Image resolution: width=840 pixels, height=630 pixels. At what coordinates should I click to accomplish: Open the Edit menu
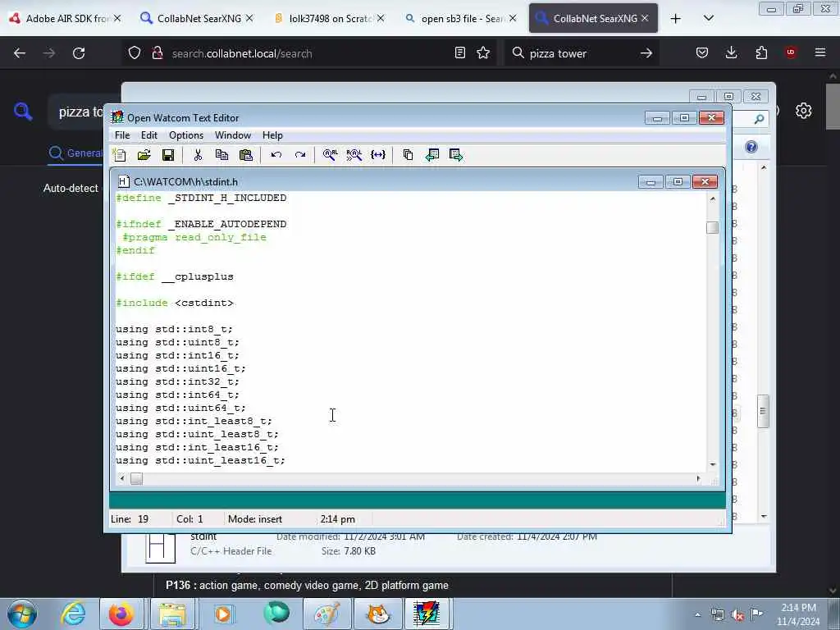[x=149, y=135]
